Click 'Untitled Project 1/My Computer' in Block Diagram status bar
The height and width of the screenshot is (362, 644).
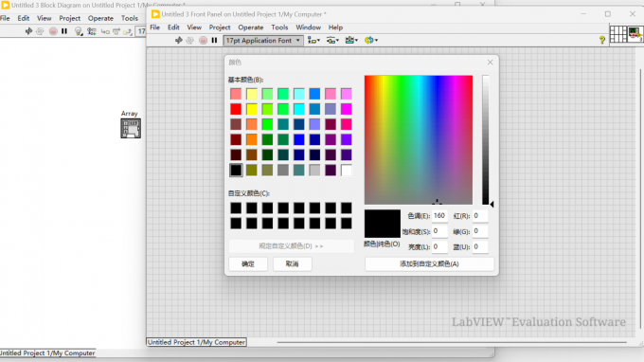[47, 353]
